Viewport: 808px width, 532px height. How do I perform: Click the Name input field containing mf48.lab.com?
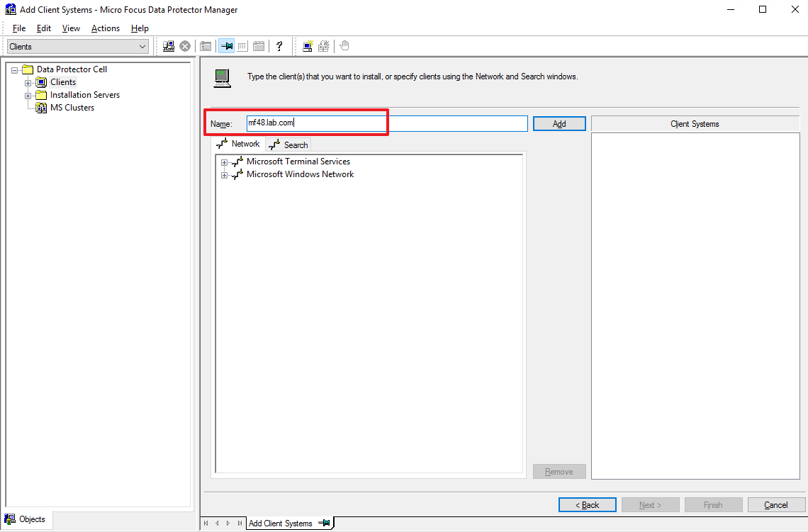(387, 123)
